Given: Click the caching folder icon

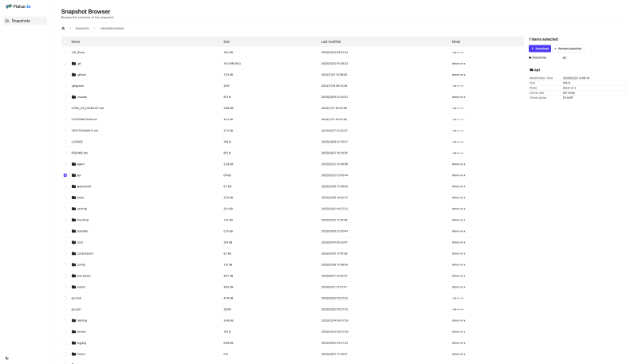Looking at the screenshot, I should [73, 209].
